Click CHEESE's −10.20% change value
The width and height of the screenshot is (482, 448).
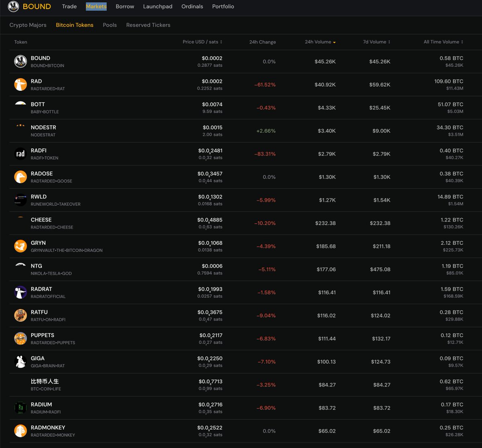(x=265, y=223)
